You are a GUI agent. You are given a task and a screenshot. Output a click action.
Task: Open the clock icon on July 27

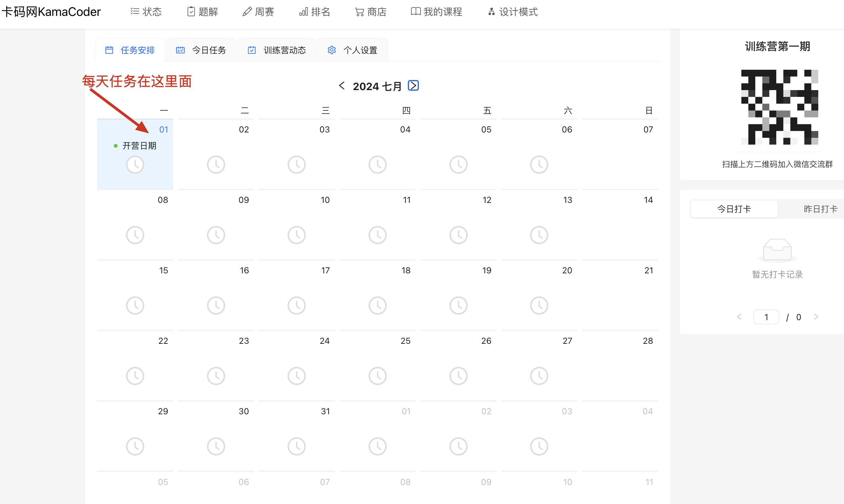539,376
